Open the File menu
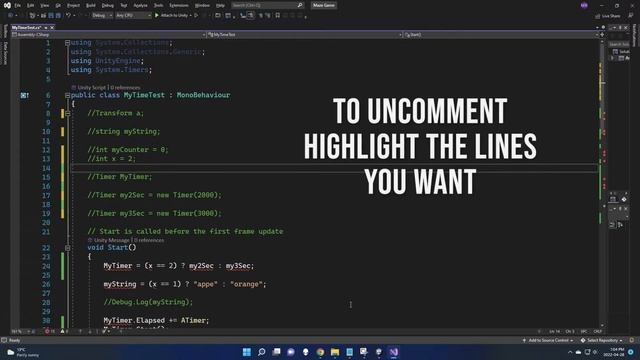Screen dimensions: 640x360 18,5
